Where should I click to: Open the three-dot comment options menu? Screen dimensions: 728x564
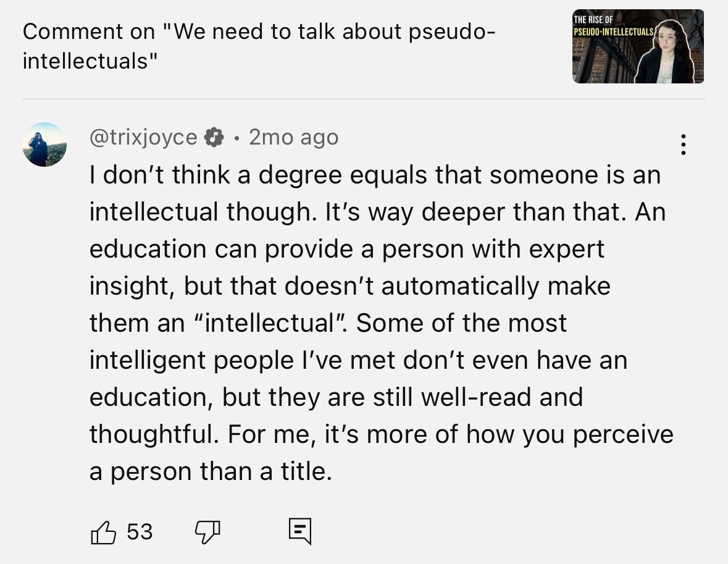[683, 145]
